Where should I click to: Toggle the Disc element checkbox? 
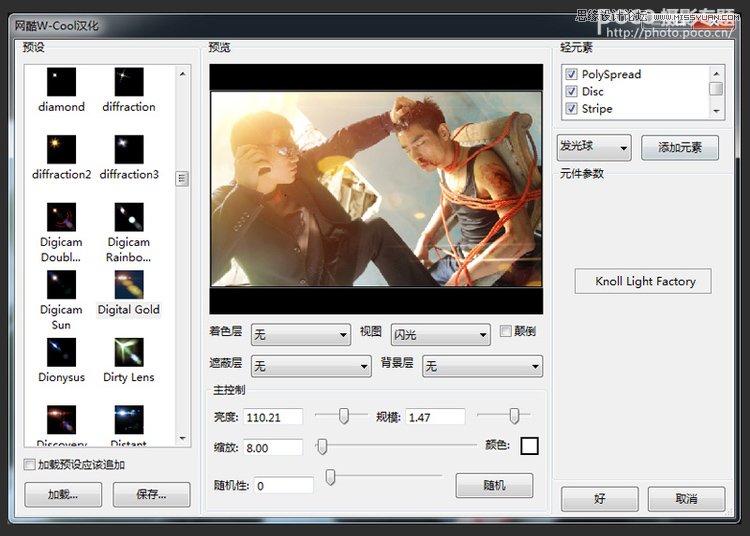[x=571, y=91]
